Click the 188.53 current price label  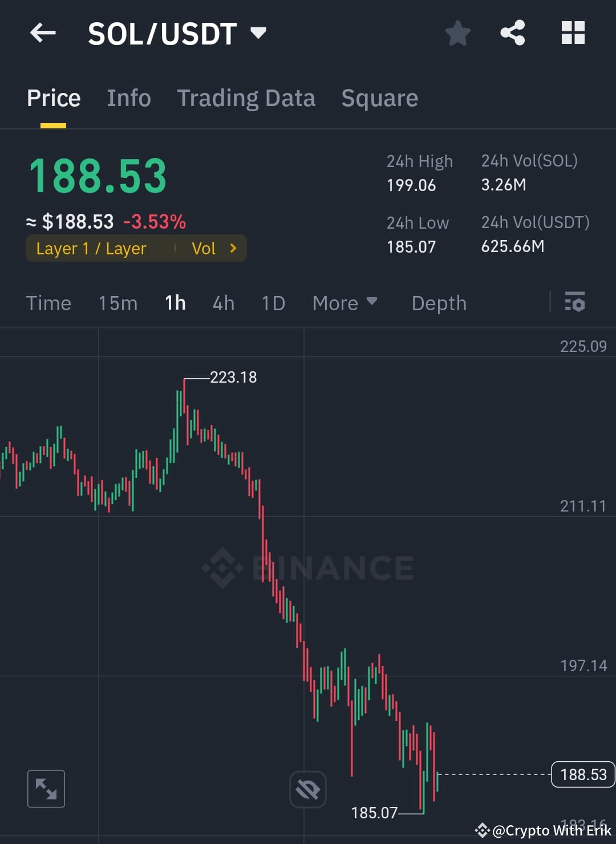582,774
